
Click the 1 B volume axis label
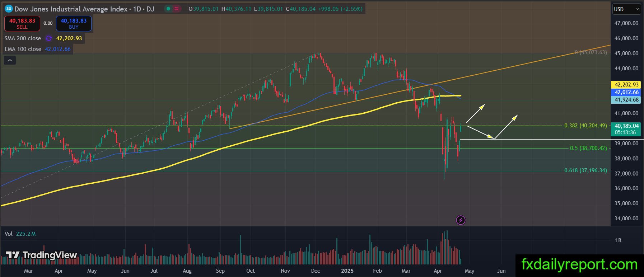[x=618, y=240]
